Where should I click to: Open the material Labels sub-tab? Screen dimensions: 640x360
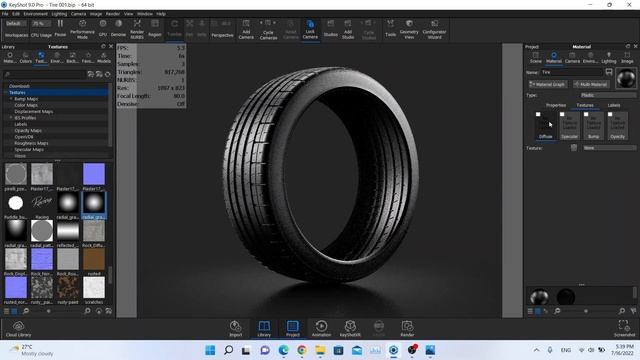tap(614, 105)
